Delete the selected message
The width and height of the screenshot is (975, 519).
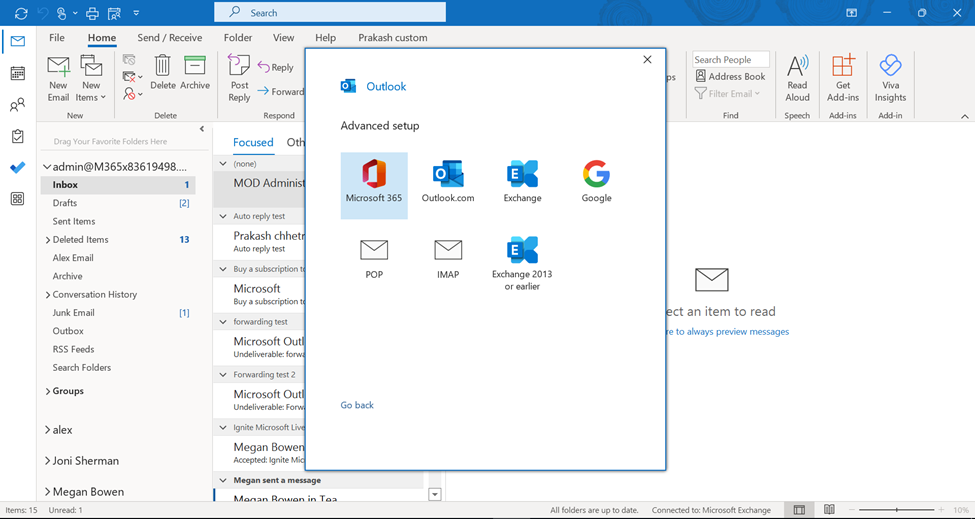(162, 73)
